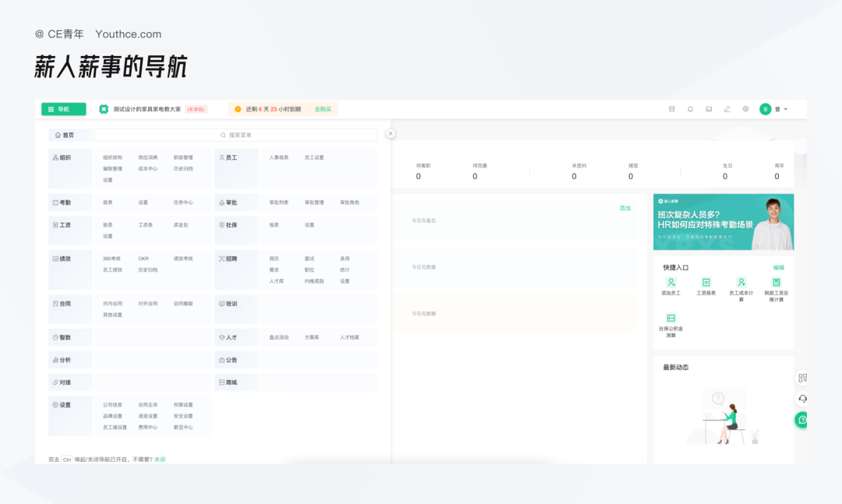Open the settings gear in top bar
842x504 pixels.
(x=745, y=109)
